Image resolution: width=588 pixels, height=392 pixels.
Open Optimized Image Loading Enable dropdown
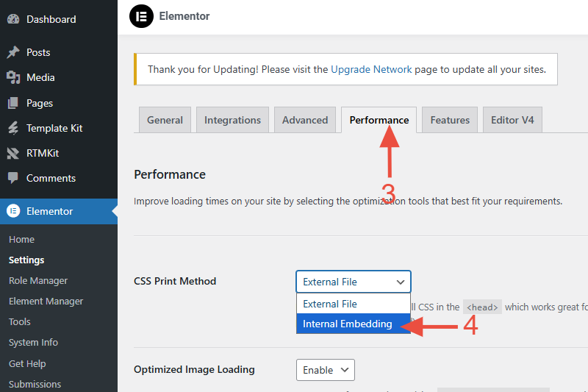325,370
